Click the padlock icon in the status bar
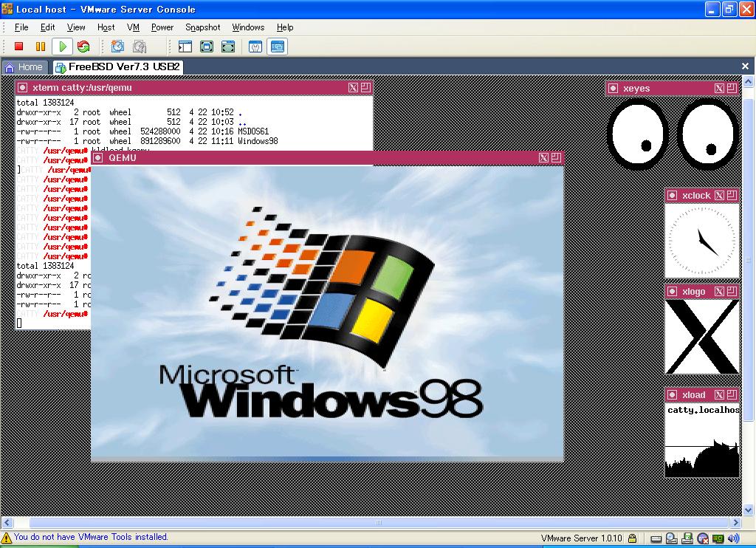The image size is (756, 548). point(632,538)
